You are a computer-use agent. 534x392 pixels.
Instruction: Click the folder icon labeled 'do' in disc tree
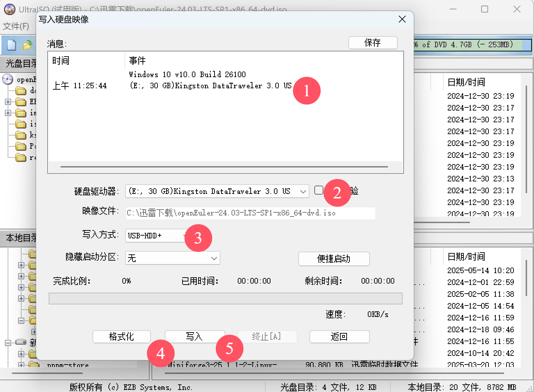click(x=21, y=91)
